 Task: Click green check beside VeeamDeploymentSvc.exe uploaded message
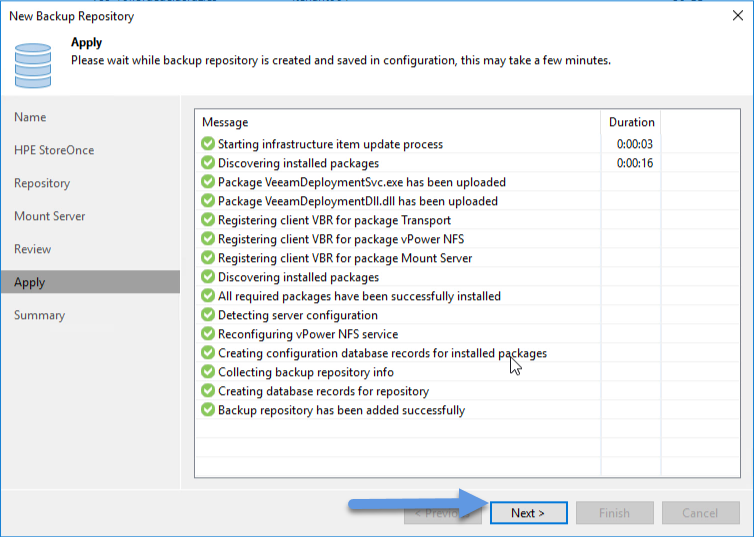pos(208,182)
